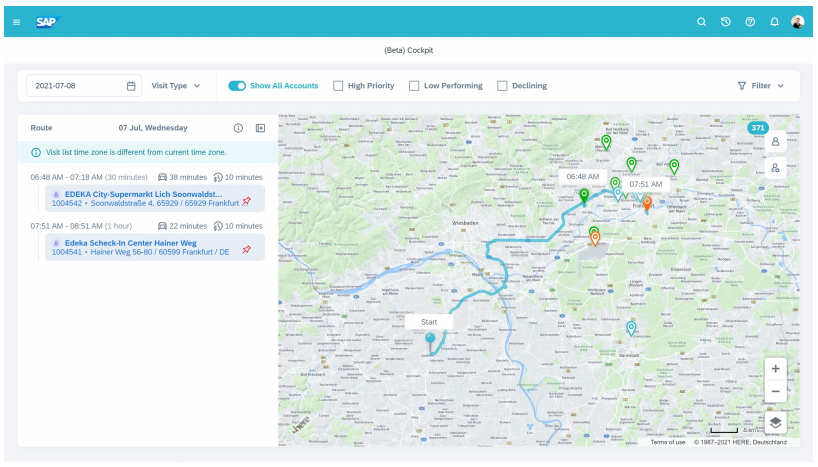
Task: Click the person location map button
Action: click(x=775, y=168)
